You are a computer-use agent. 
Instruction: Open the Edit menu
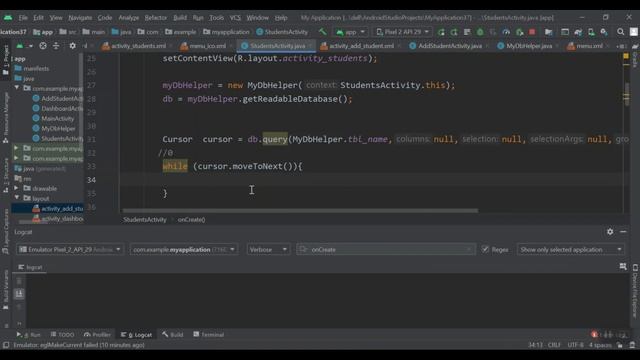tap(38, 18)
